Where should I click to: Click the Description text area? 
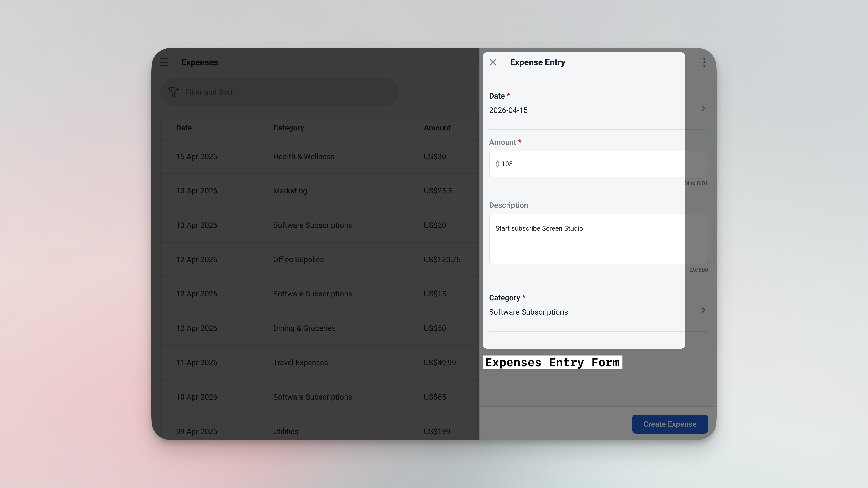[598, 239]
